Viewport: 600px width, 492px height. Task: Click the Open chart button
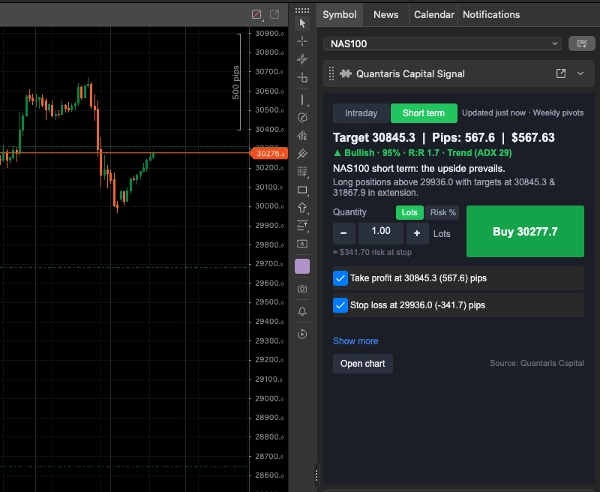pyautogui.click(x=363, y=363)
